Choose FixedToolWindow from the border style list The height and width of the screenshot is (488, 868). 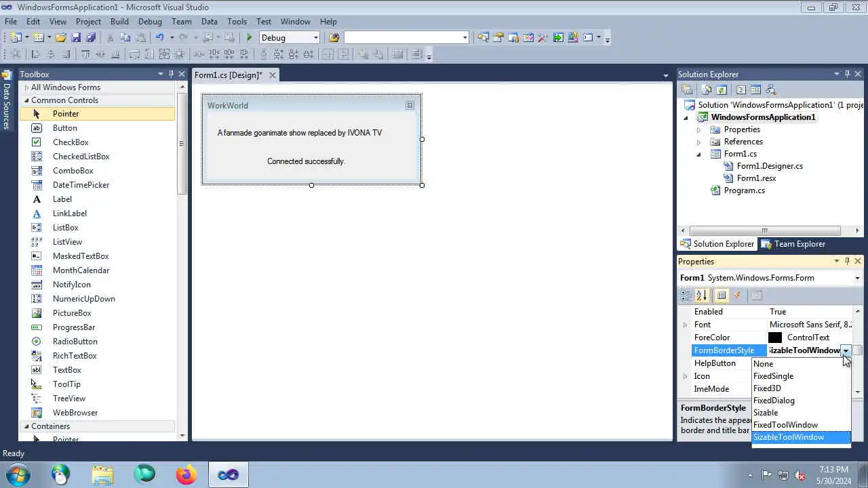click(801, 425)
